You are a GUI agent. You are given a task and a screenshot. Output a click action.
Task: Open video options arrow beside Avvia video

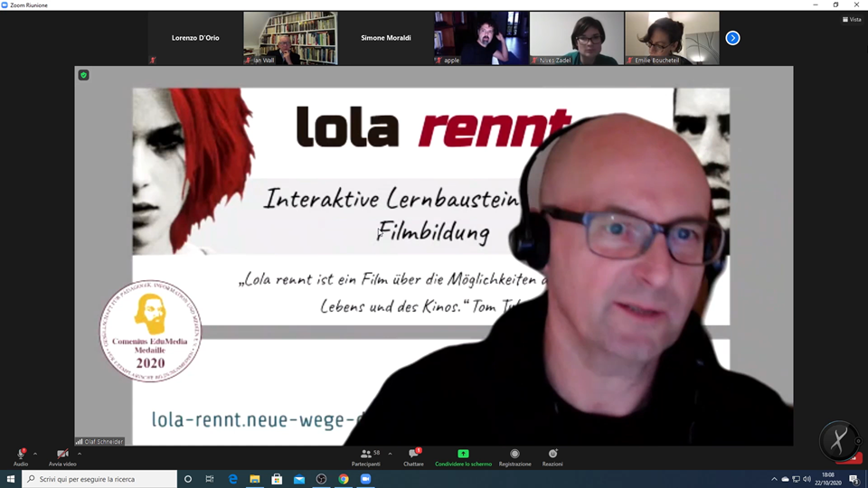80,454
